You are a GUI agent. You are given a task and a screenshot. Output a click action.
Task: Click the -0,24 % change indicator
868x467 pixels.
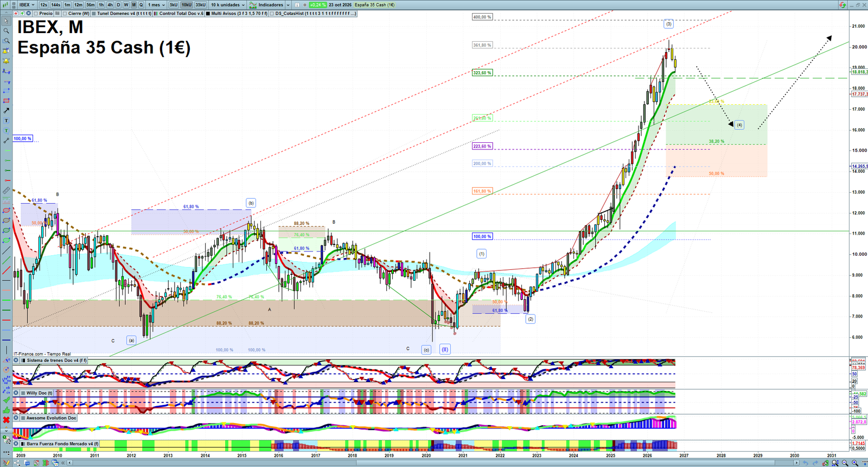pos(317,5)
